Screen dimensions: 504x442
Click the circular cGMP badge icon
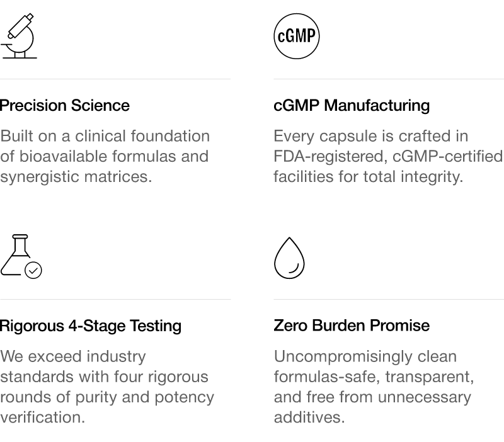click(296, 36)
